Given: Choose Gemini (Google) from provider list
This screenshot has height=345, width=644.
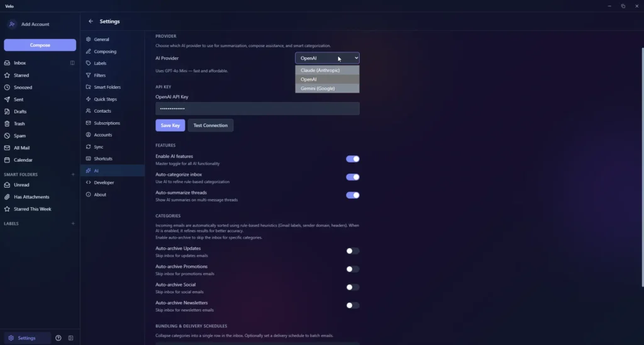Looking at the screenshot, I should click(327, 88).
